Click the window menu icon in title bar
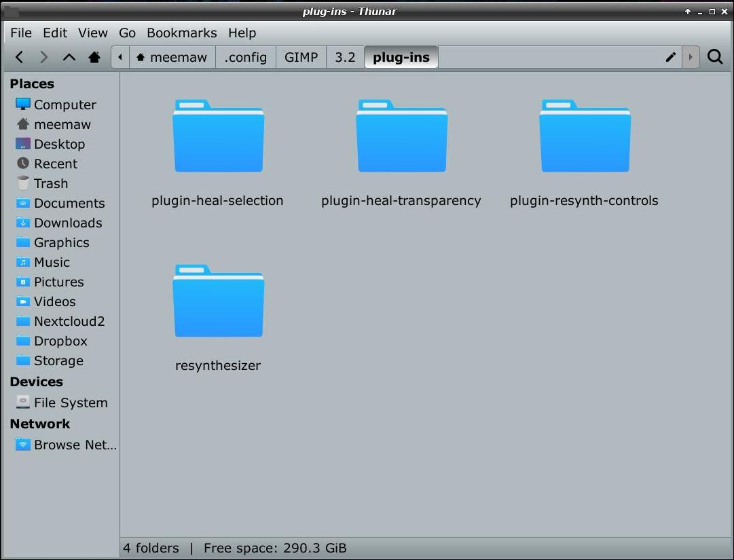This screenshot has height=560, width=734. 10,12
